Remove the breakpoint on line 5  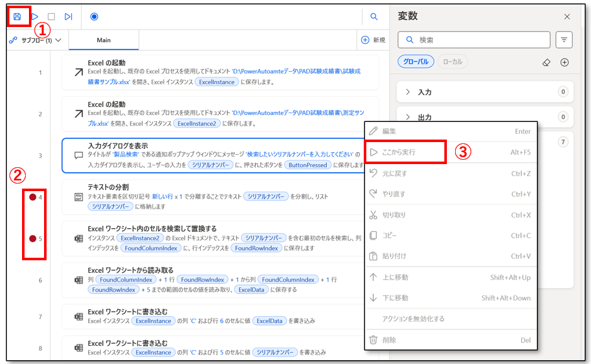[x=32, y=239]
